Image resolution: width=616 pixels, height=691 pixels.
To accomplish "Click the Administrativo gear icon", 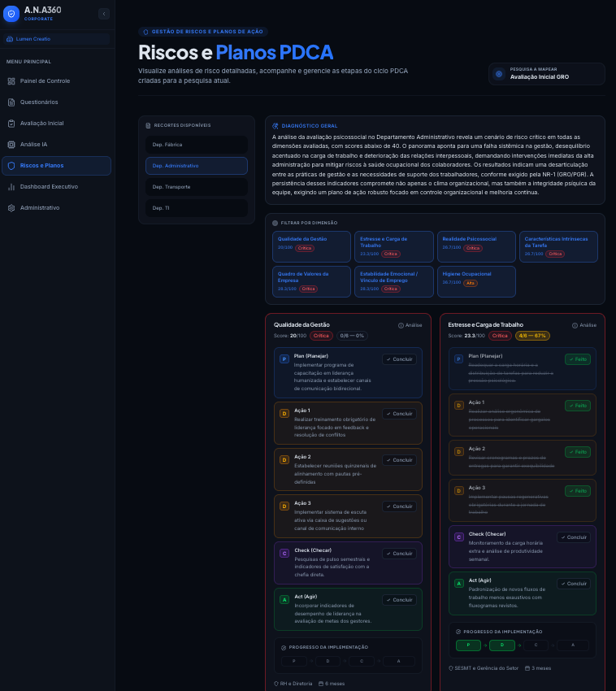I will coord(11,208).
